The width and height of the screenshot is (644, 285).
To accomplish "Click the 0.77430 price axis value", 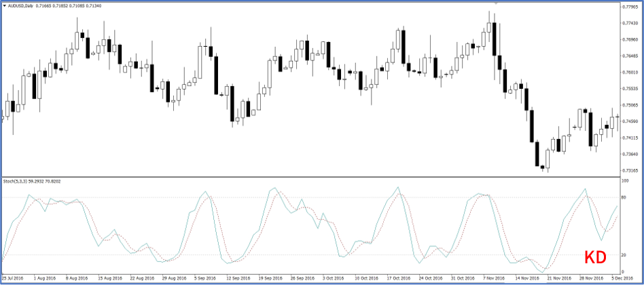I will tap(630, 23).
